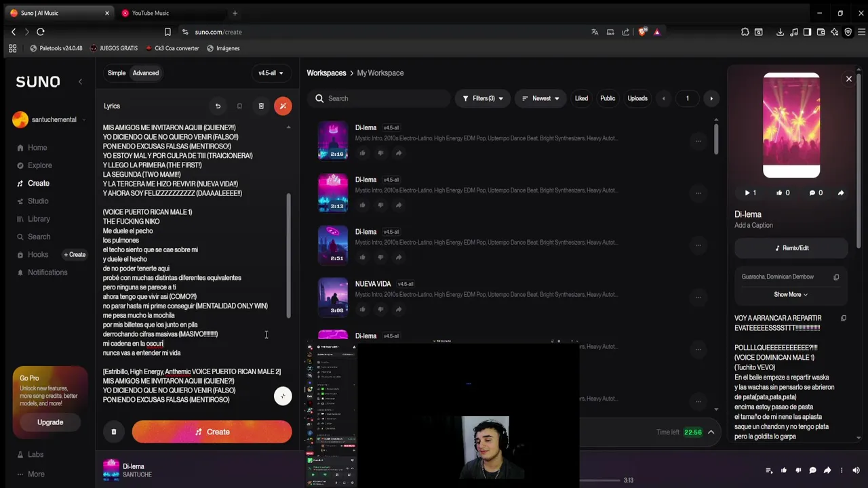868x488 pixels.
Task: Click the Workspaces breadcrumb link
Action: [x=326, y=73]
